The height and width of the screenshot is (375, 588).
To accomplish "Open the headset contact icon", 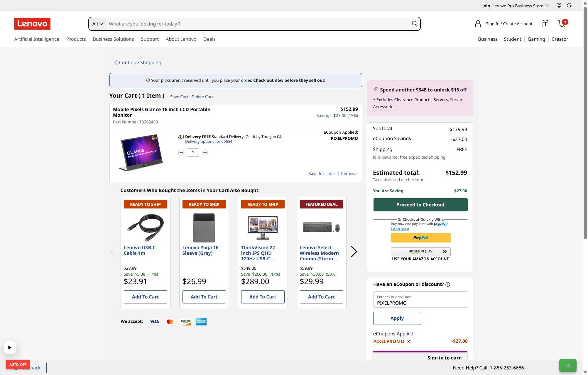I will coord(569,5).
